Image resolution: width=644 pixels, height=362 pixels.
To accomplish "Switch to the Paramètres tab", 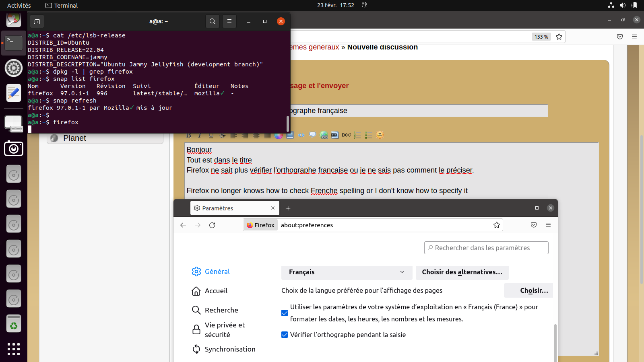I will click(x=229, y=208).
